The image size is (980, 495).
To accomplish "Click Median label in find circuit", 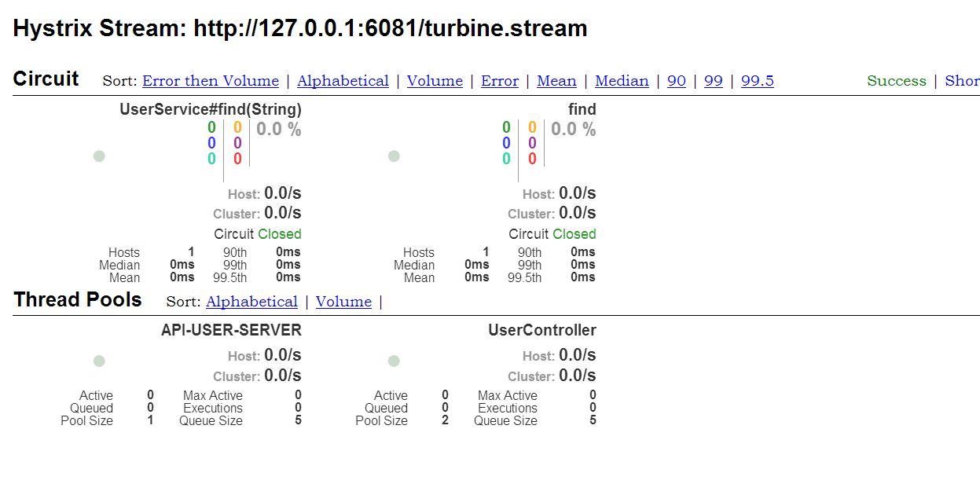I will tap(414, 265).
